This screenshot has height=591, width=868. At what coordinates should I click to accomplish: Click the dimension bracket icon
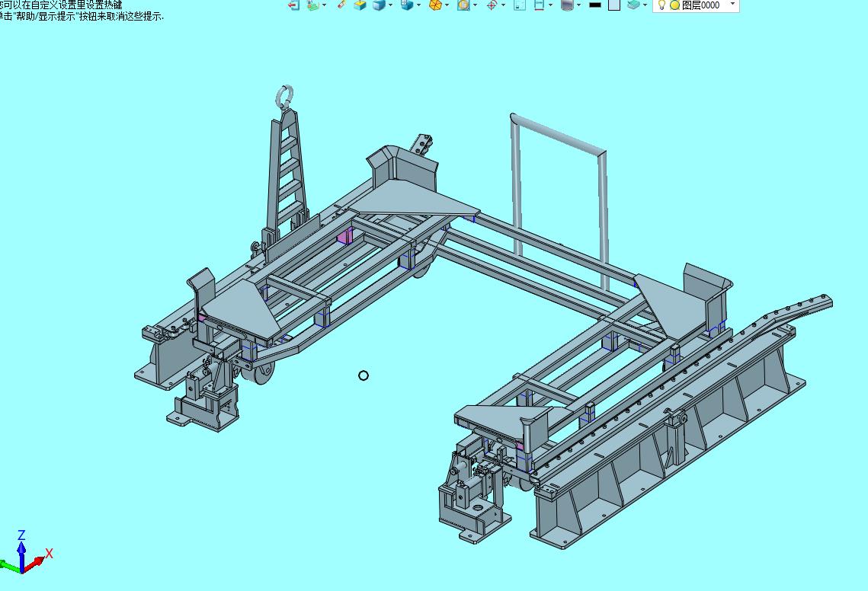pos(540,5)
